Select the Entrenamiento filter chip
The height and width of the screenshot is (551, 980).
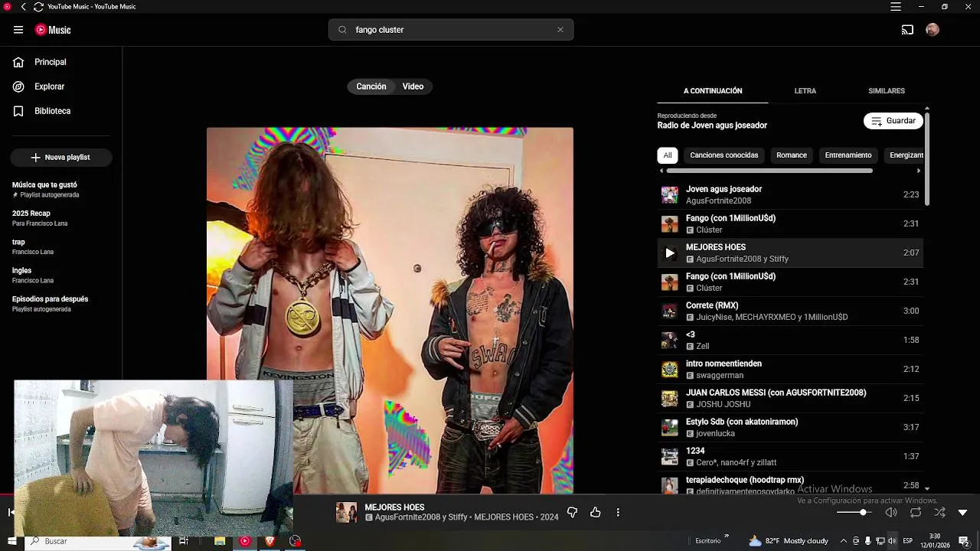(848, 155)
